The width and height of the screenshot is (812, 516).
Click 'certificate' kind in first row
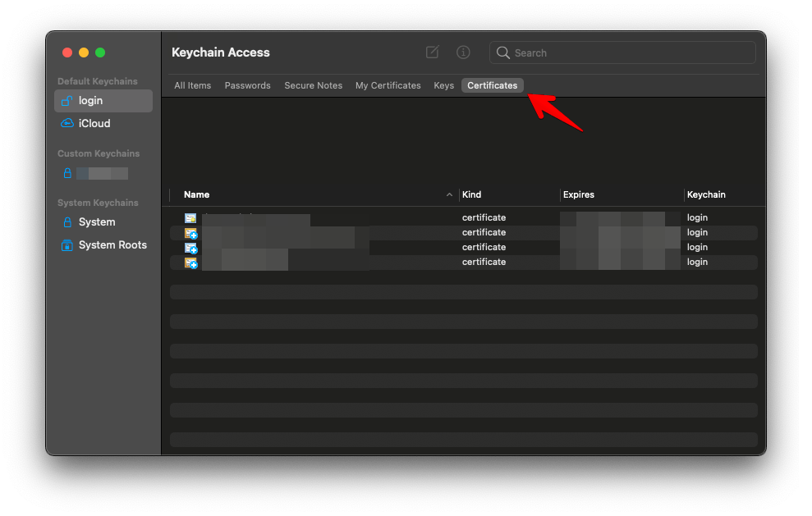tap(484, 218)
